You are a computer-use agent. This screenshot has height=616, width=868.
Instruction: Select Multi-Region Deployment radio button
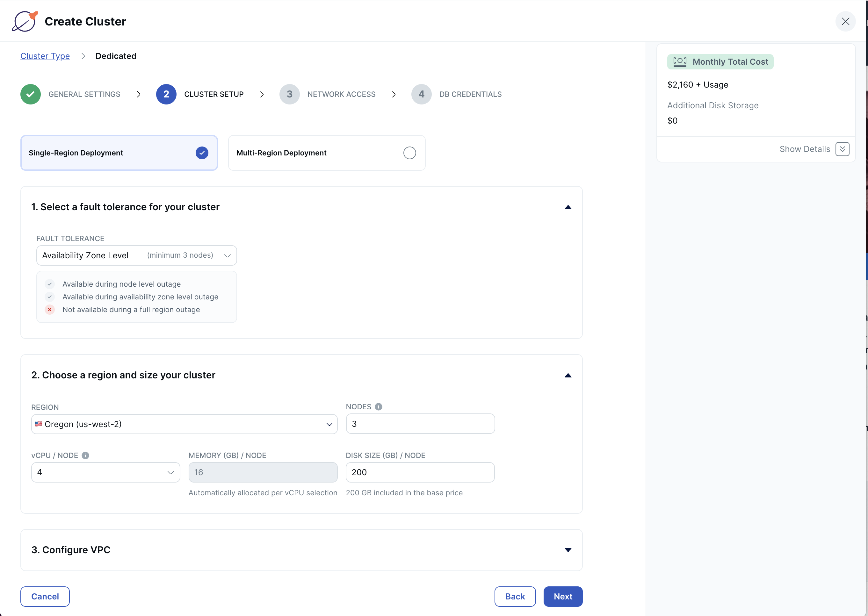coord(409,153)
